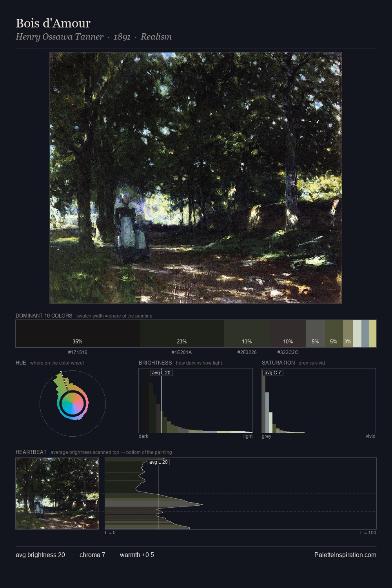Click the 35% swatch colored #171516
Viewport: 392px width, 588px height.
point(78,334)
